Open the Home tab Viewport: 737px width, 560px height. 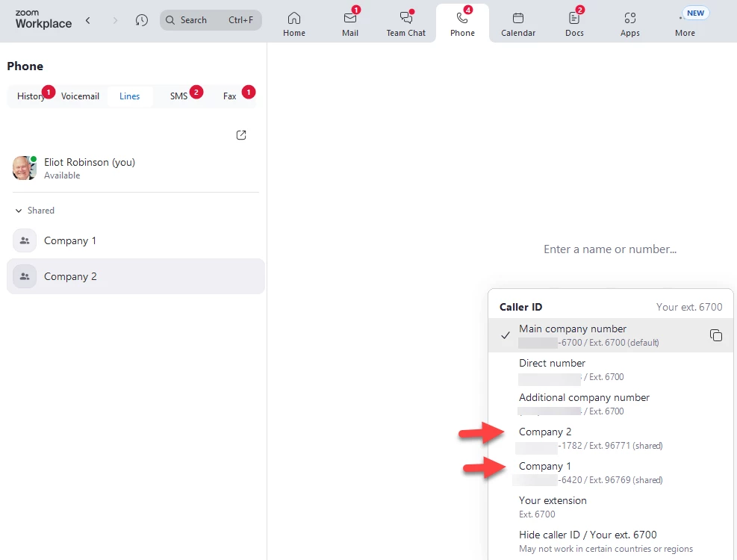coord(294,23)
